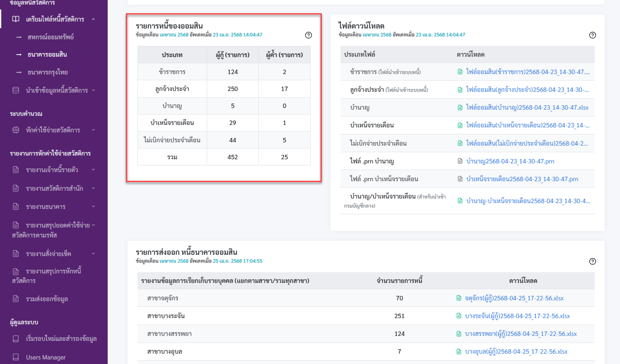Viewport: 620px width, 364px height.
Task: Download ไฟล์ออมสิน(ไม่เบิกจ่ายประจำเดือน) file link
Action: click(x=527, y=143)
